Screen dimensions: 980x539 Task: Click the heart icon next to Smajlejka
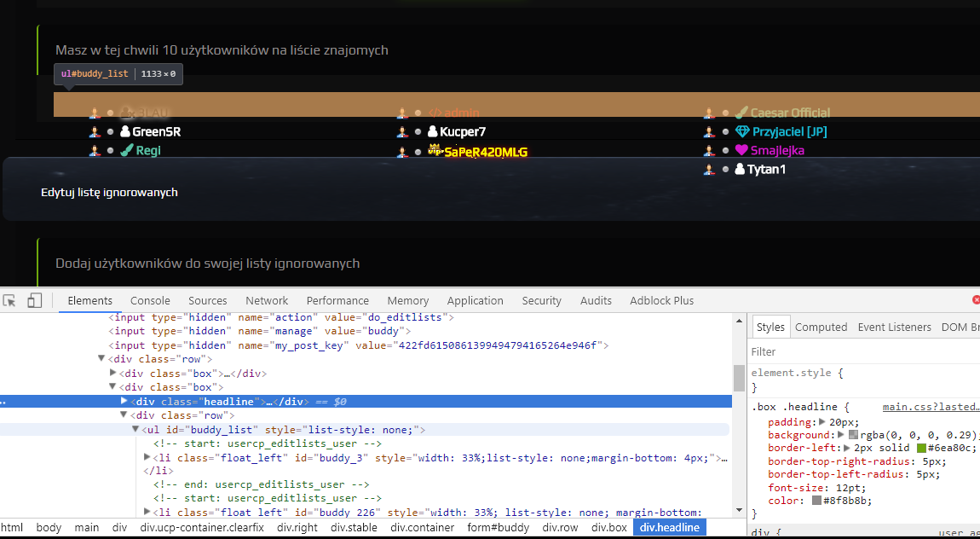(741, 150)
